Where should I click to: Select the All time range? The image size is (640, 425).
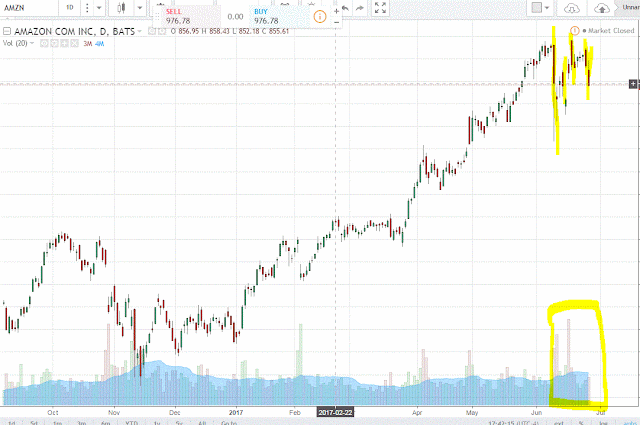click(202, 422)
